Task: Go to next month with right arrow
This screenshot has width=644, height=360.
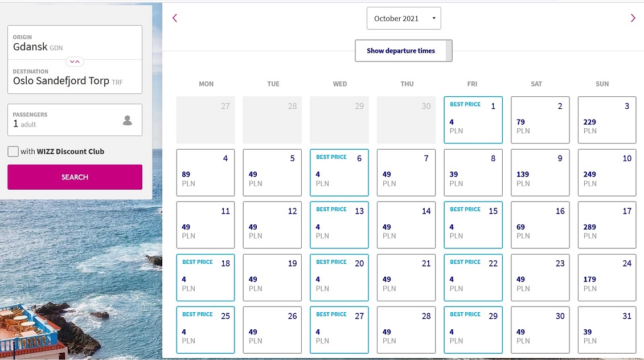Action: pos(633,18)
